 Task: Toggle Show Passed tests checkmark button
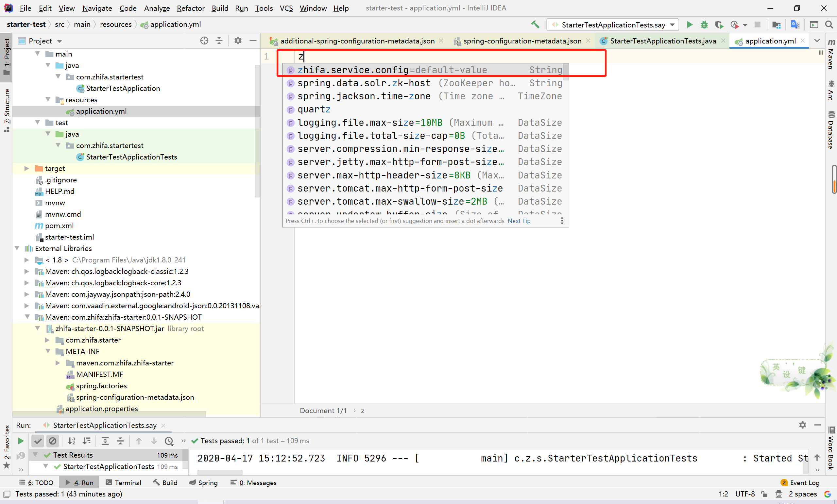click(38, 441)
